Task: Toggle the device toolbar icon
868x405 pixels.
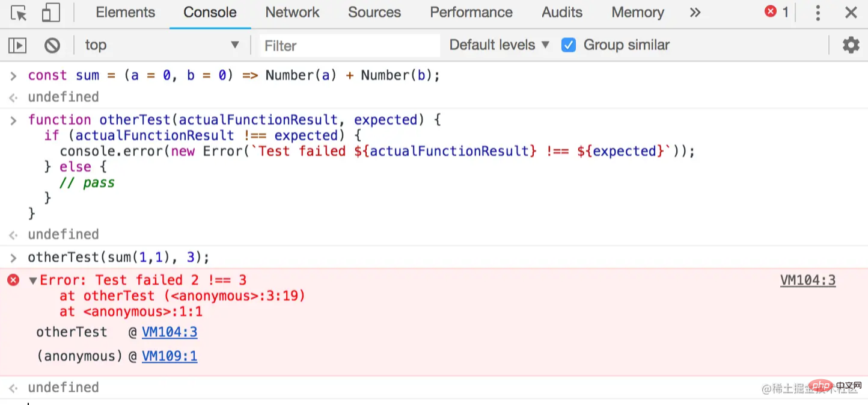Action: click(50, 13)
